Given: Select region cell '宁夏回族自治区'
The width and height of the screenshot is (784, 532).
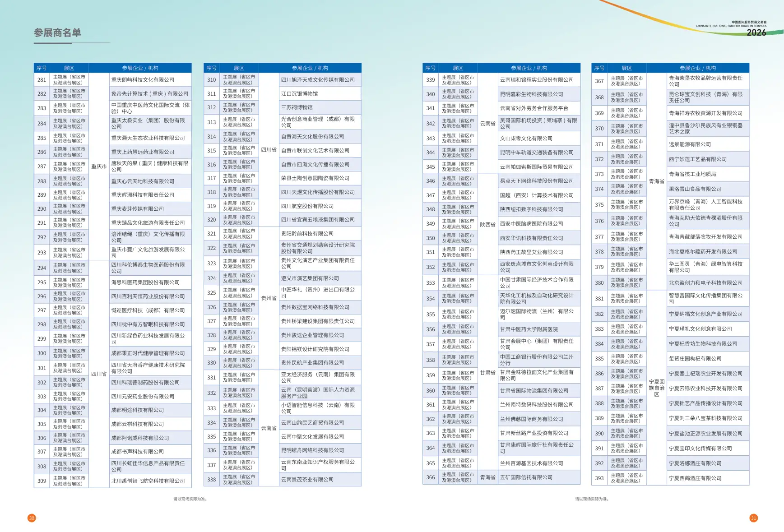Looking at the screenshot, I should (x=657, y=388).
